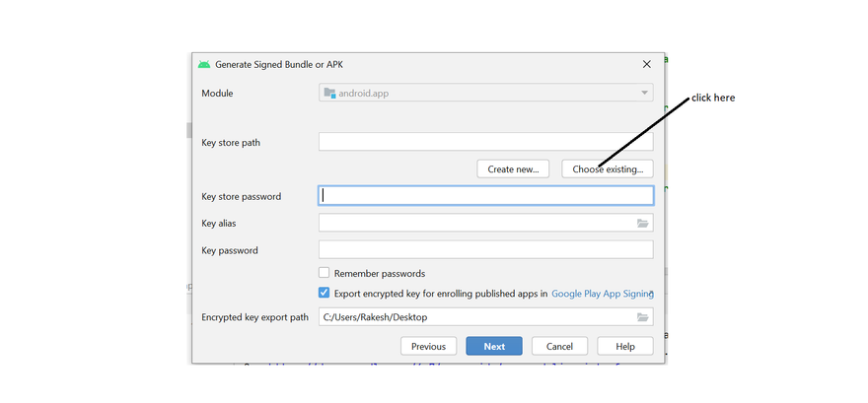This screenshot has width=868, height=403.
Task: Close the Generate Signed Bundle dialog
Action: (647, 64)
